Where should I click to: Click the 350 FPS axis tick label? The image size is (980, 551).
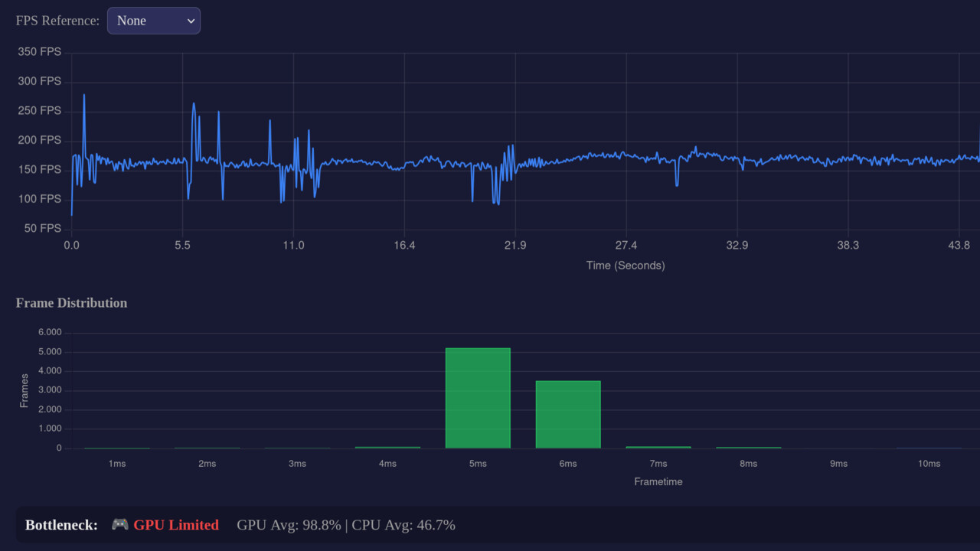tap(40, 51)
